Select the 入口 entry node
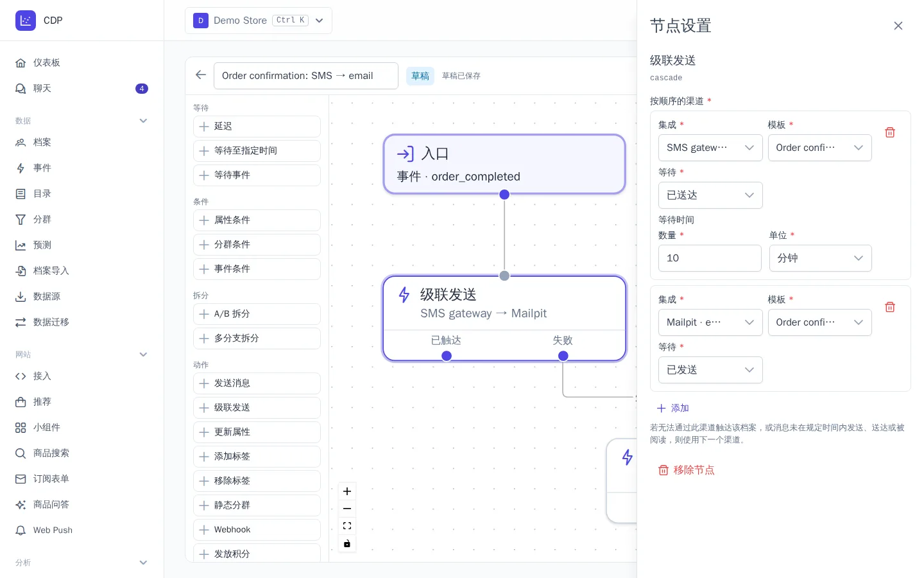The height and width of the screenshot is (578, 924). coord(504,164)
